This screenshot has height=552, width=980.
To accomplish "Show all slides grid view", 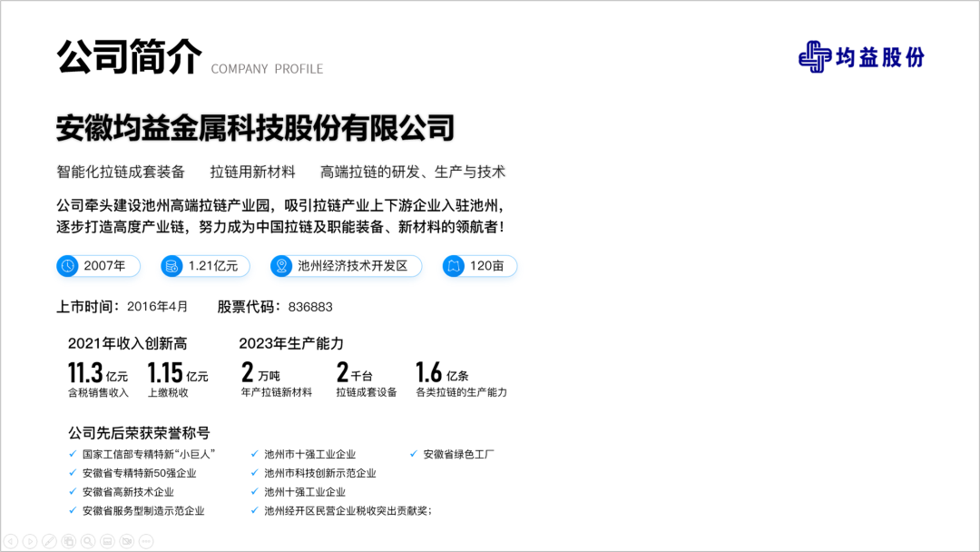I will pos(69,541).
